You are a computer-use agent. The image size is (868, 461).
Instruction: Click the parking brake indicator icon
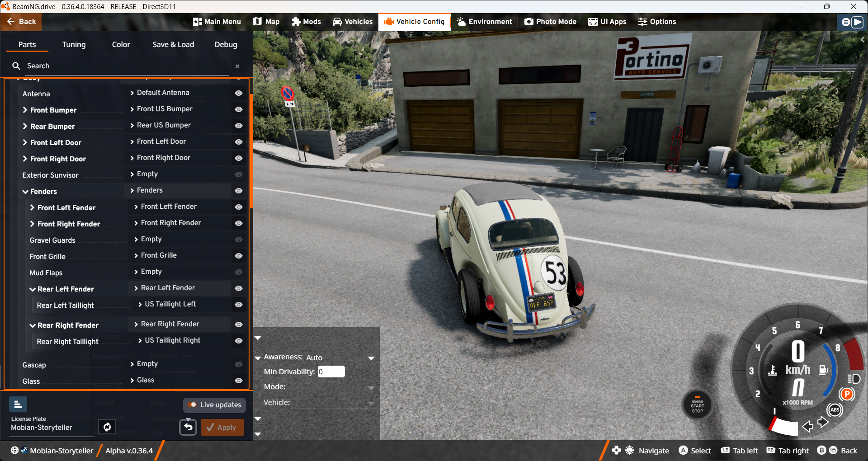(847, 394)
